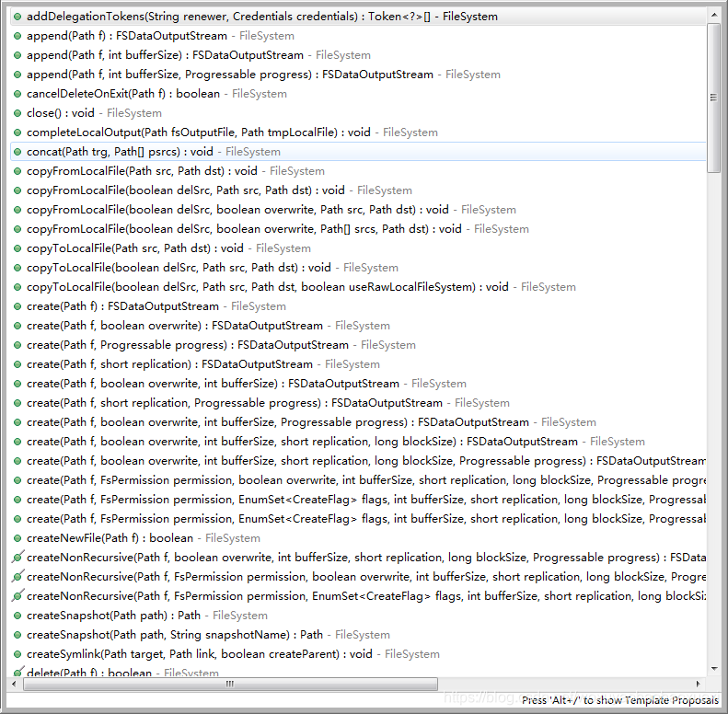Click the icon beside copyToLocalFile(Path src, Path dst)
This screenshot has width=728, height=714.
point(17,248)
